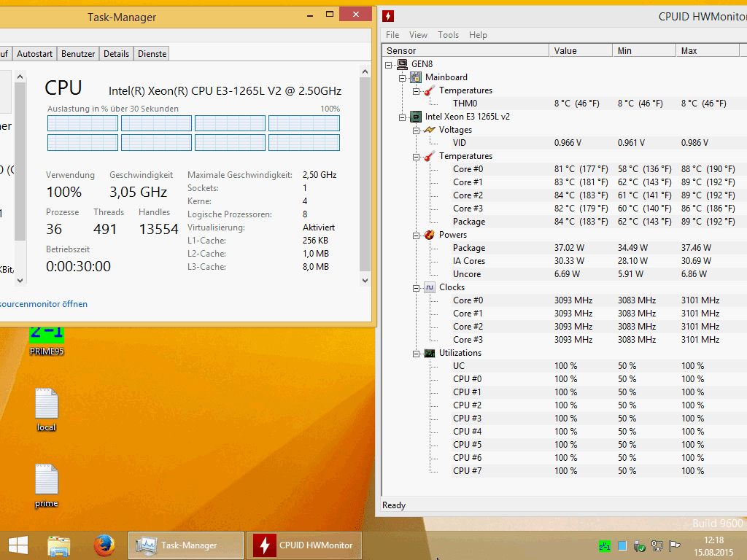The image size is (747, 560).
Task: Open the Tools menu in HWMonitor
Action: pyautogui.click(x=449, y=35)
